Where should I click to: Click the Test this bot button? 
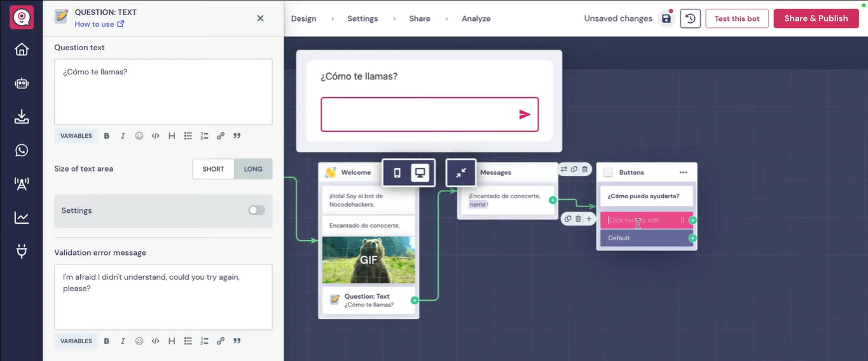pyautogui.click(x=737, y=18)
